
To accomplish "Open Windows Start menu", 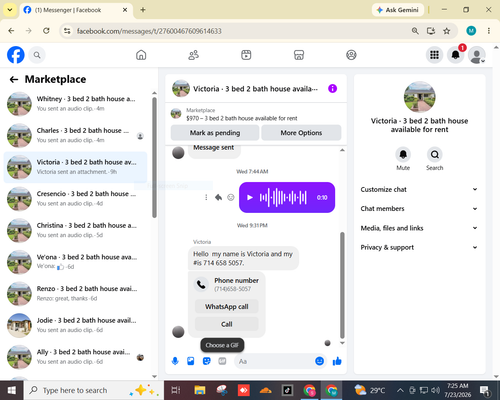I will click(x=12, y=390).
